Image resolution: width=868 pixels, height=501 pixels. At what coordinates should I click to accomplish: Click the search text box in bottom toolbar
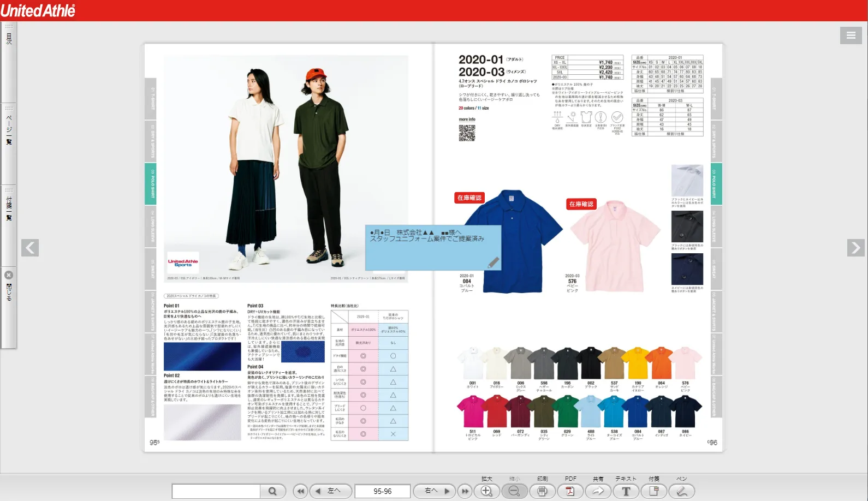point(216,491)
